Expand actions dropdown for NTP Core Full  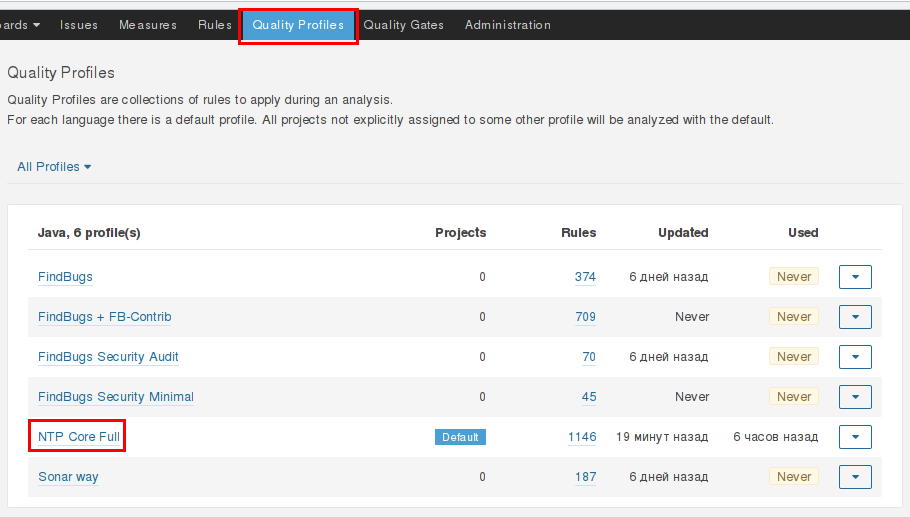point(855,437)
